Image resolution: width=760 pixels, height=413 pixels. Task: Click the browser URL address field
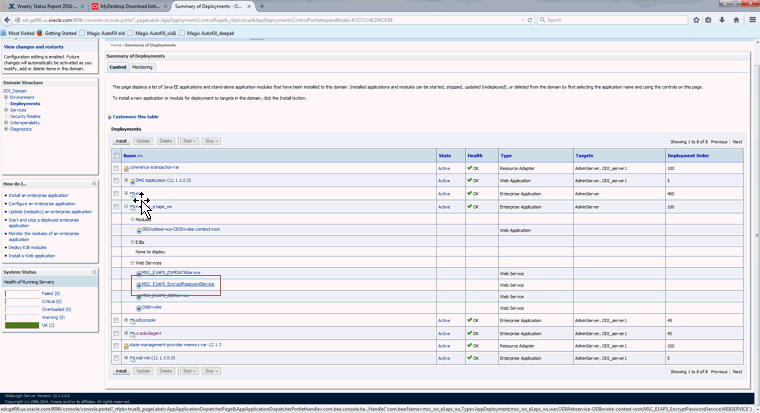tap(271, 20)
